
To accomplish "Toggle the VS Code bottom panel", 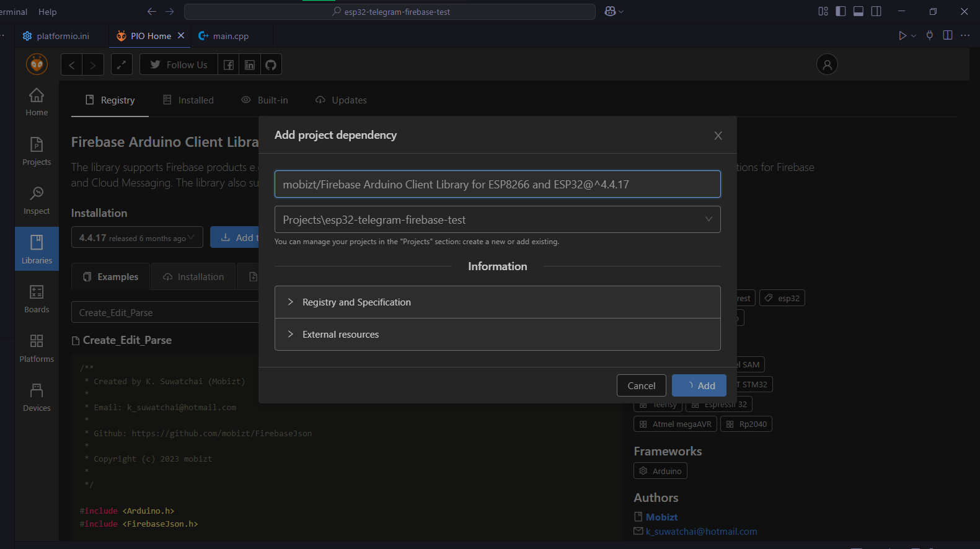I will coord(859,11).
